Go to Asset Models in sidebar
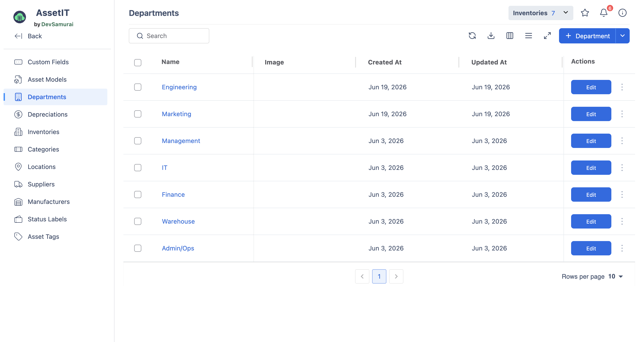The image size is (644, 342). 47,79
